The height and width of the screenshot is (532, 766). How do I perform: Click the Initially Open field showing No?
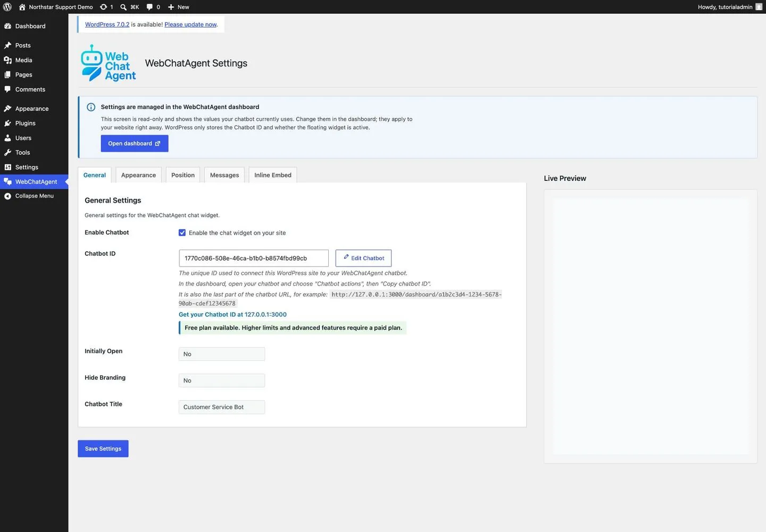pos(222,354)
